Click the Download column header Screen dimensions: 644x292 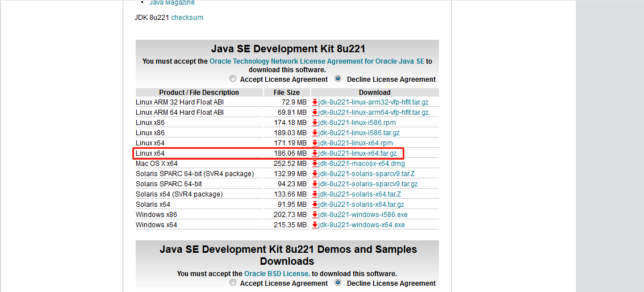pyautogui.click(x=375, y=93)
